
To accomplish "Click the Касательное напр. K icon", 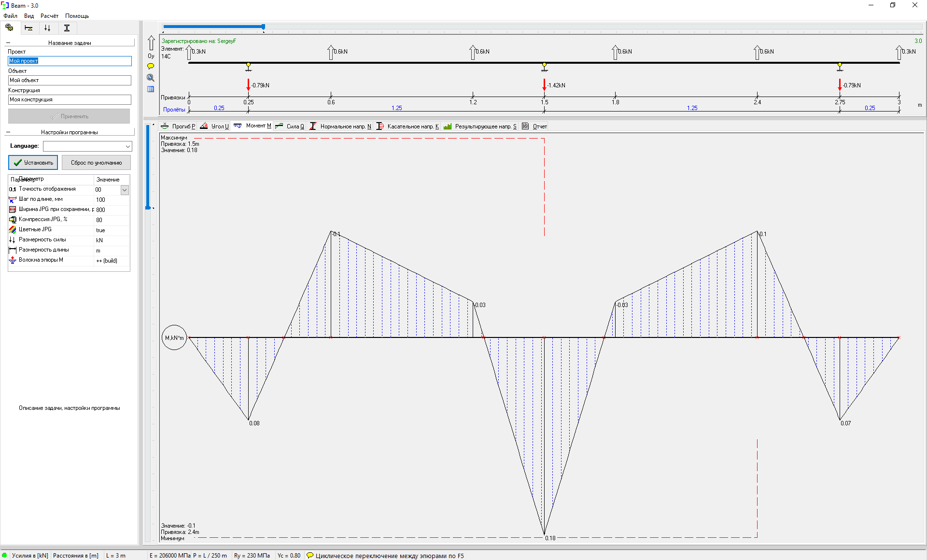I will click(380, 126).
